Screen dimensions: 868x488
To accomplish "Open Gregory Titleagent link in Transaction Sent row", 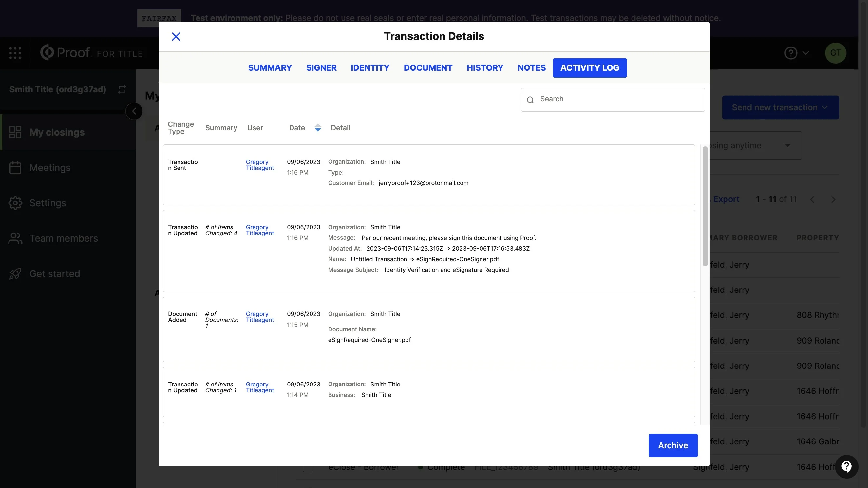I will coord(260,165).
